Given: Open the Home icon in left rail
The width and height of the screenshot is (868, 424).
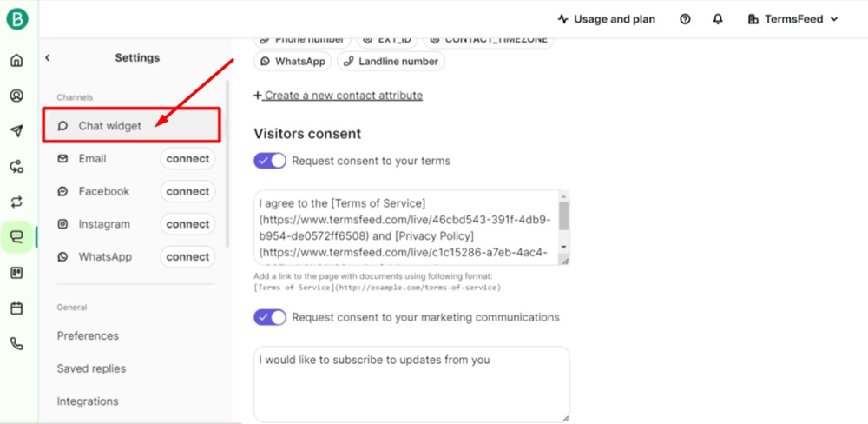Looking at the screenshot, I should click(x=17, y=61).
